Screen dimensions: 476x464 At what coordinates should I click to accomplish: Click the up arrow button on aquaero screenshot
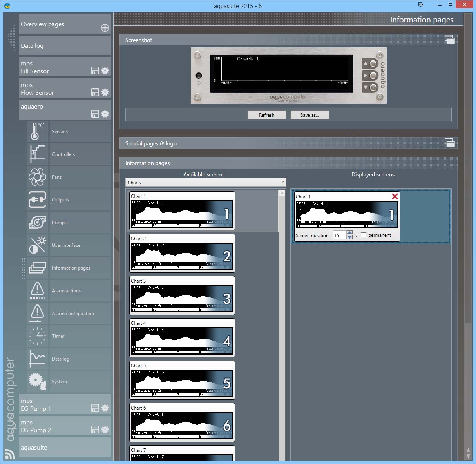[370, 63]
